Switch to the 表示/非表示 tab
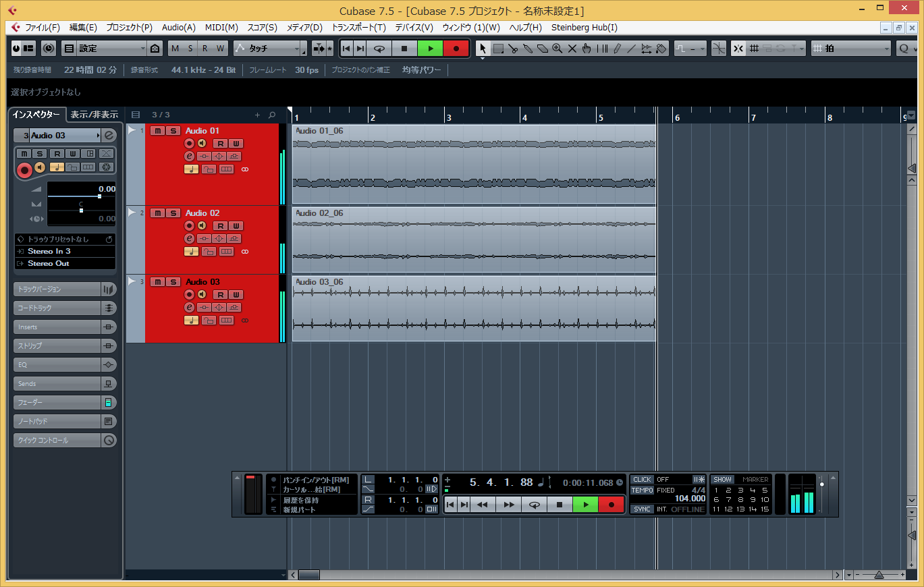The image size is (924, 587). click(x=94, y=115)
